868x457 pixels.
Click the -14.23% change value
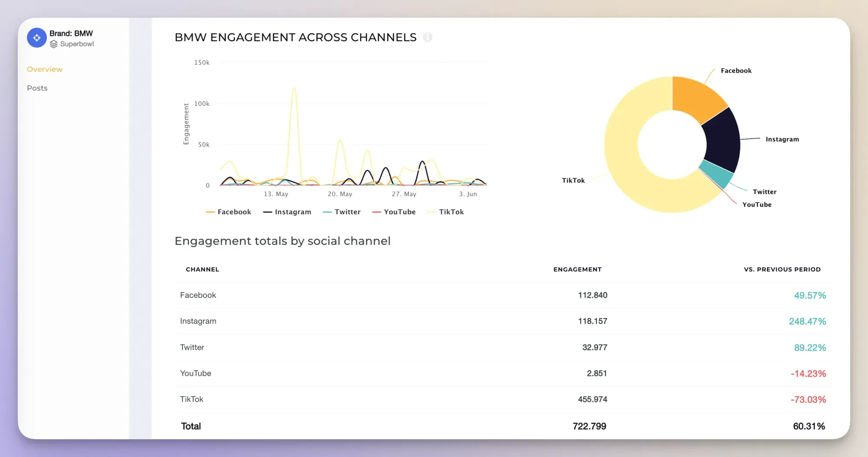(808, 374)
